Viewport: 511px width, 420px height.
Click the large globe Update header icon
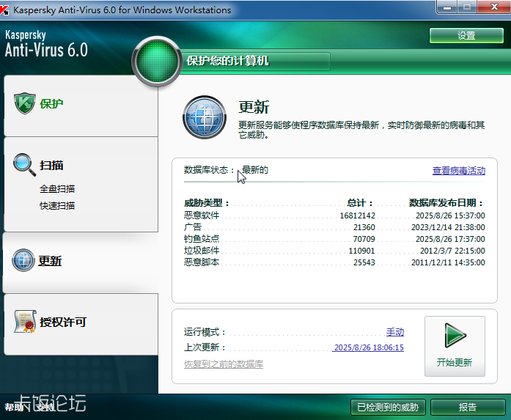pos(205,117)
